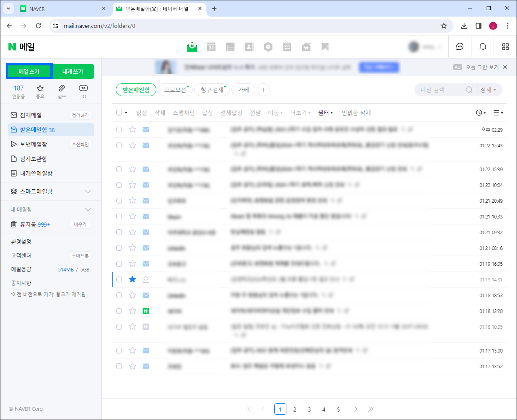Open the 필터 dropdown
Image resolution: width=517 pixels, height=420 pixels.
tap(325, 113)
